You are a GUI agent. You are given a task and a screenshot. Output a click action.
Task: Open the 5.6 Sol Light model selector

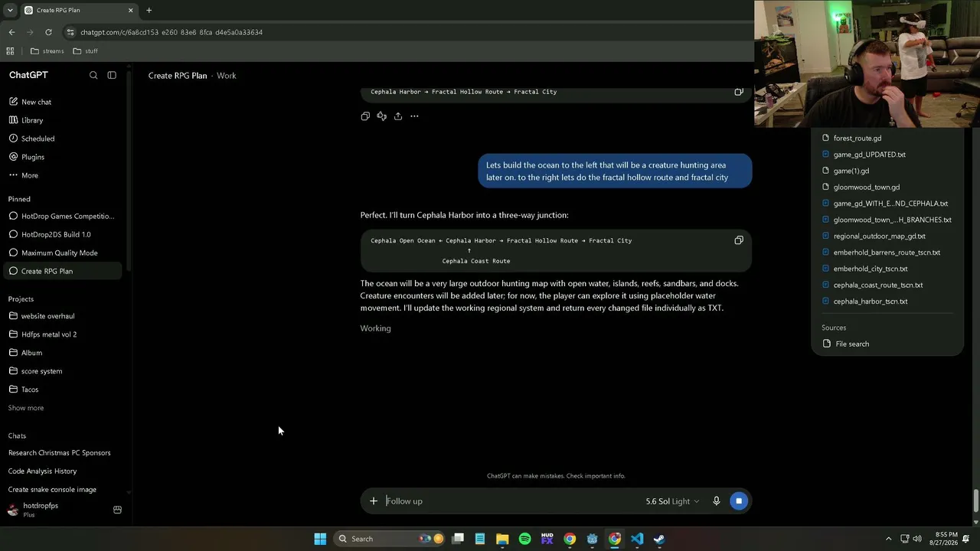tap(672, 501)
